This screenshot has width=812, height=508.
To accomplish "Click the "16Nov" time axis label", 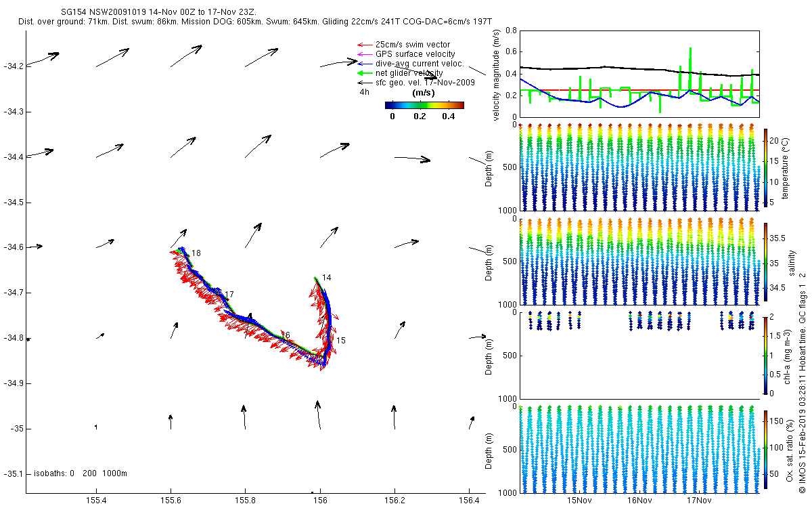I will tap(639, 500).
